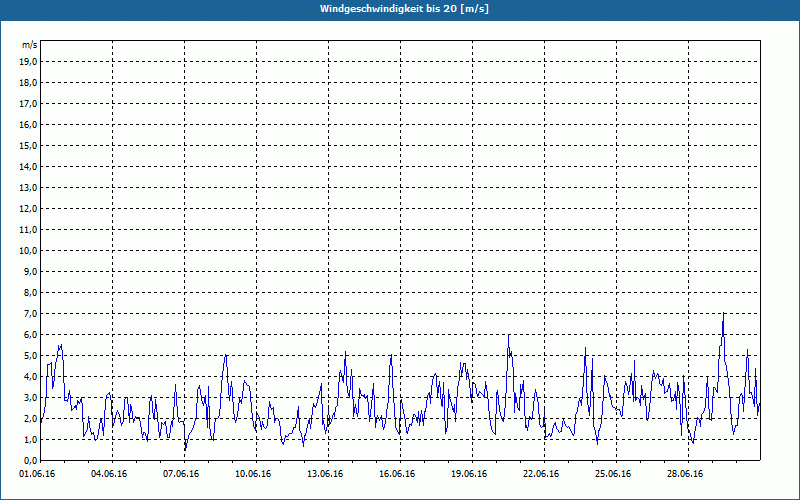Select the 16,0 y-axis label

(29, 124)
